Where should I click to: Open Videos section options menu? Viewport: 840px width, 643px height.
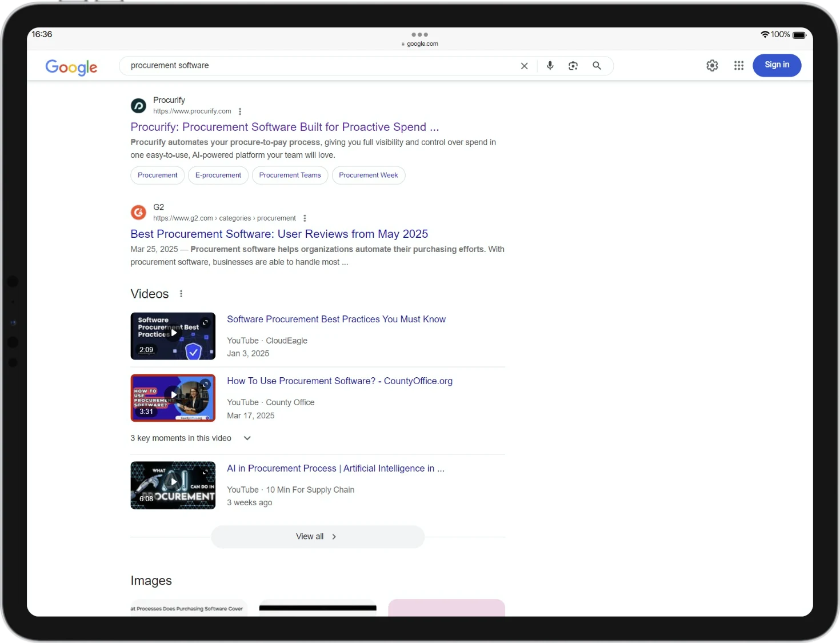[x=181, y=294]
